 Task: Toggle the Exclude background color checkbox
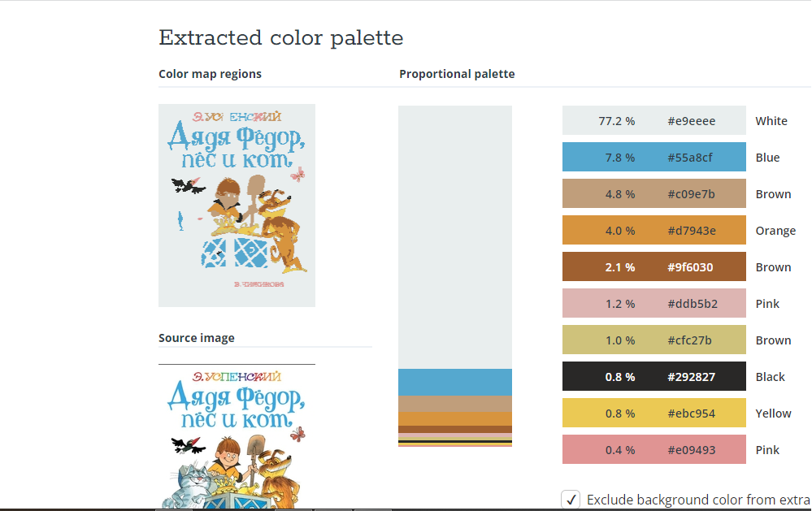571,500
